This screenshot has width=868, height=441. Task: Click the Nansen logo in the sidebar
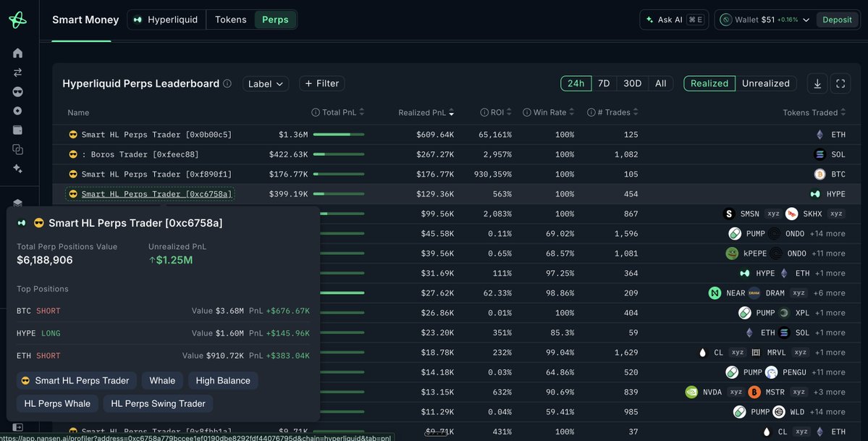[17, 20]
